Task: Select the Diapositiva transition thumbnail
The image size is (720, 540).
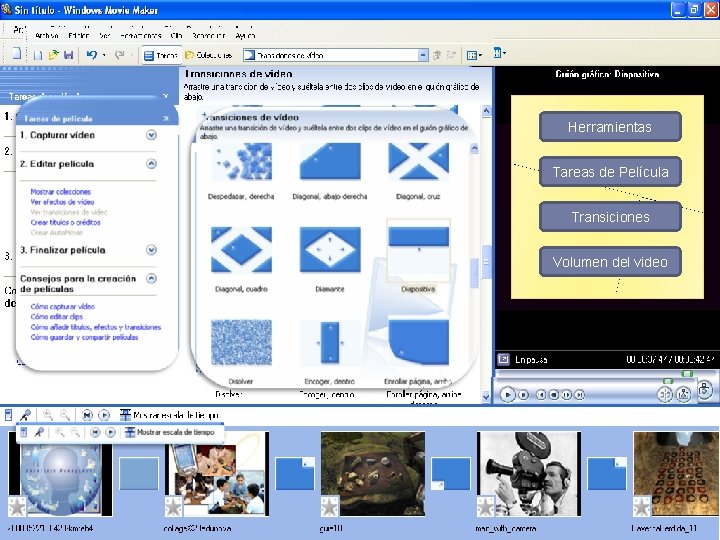Action: (418, 250)
